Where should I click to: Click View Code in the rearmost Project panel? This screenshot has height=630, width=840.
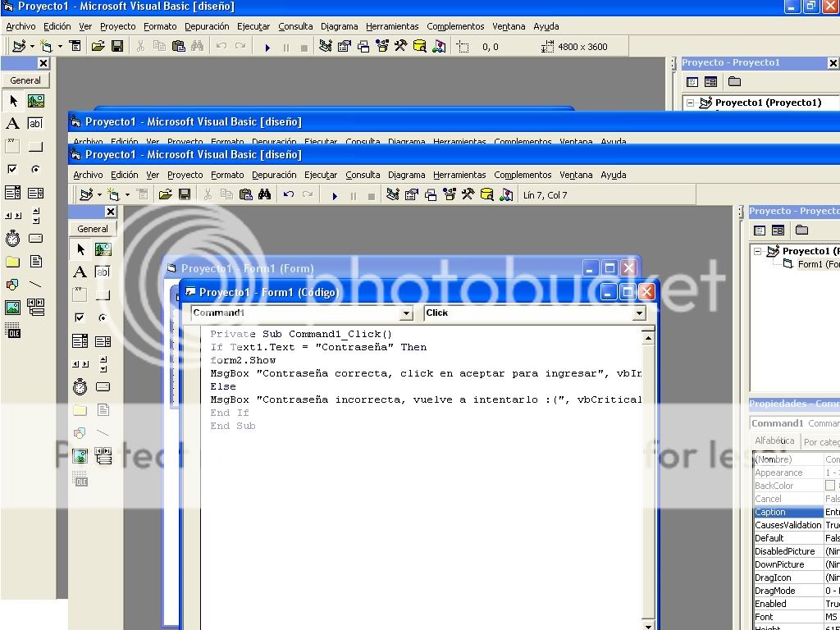(692, 82)
